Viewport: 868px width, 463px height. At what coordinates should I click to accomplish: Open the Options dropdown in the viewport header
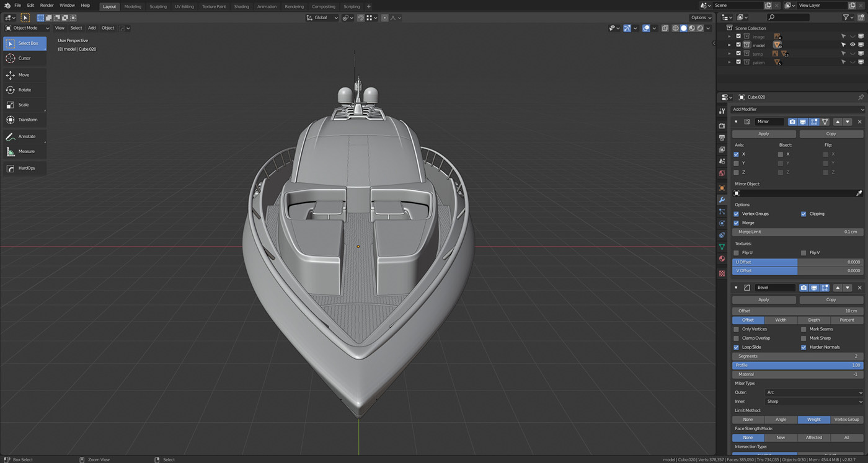pos(700,17)
